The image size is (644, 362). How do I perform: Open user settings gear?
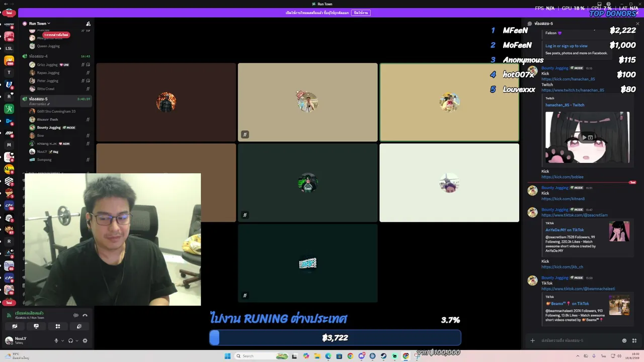coord(85,340)
